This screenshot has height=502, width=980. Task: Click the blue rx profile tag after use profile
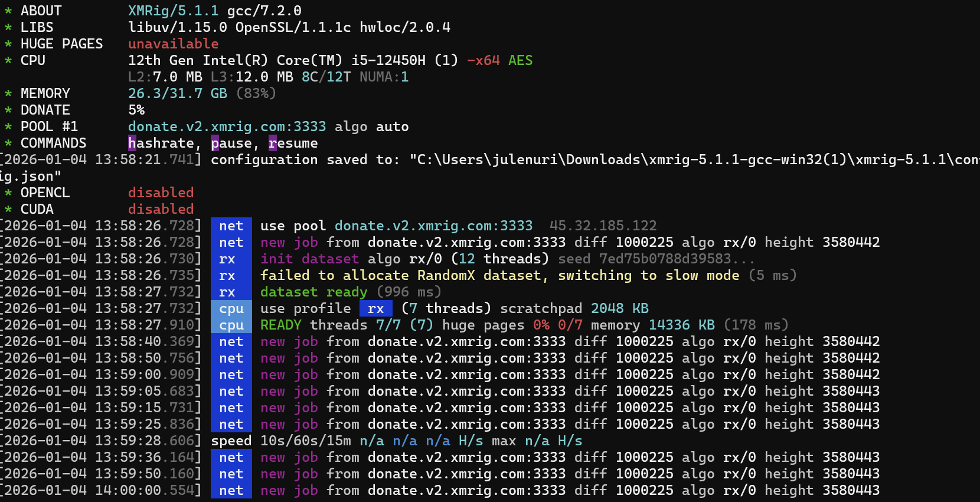click(375, 309)
